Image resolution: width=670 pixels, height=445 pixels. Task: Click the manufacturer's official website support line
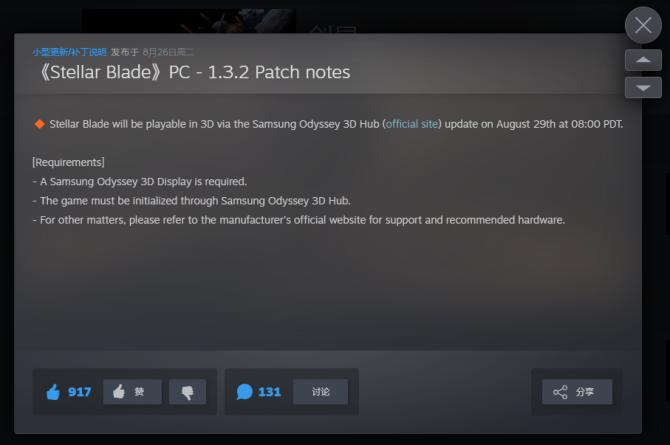[x=299, y=220]
